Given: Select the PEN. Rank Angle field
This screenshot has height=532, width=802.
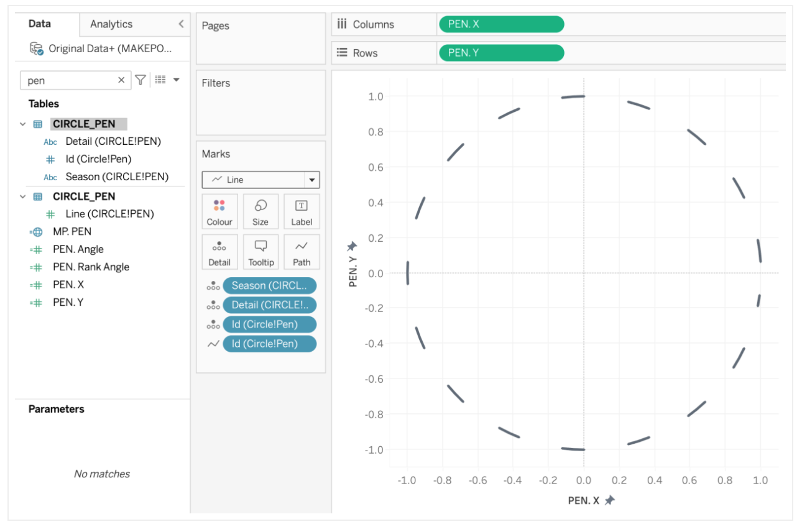Looking at the screenshot, I should [91, 267].
